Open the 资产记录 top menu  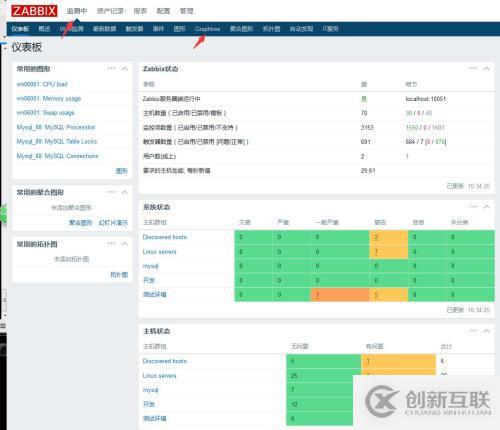click(110, 11)
